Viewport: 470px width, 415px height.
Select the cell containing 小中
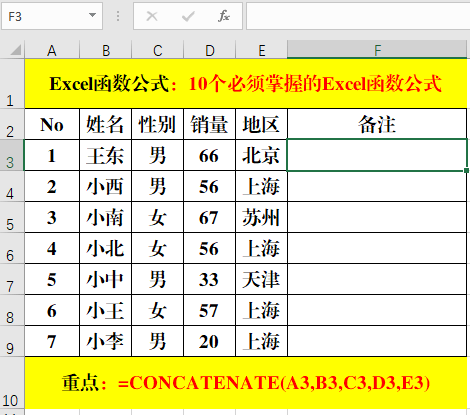tap(106, 279)
